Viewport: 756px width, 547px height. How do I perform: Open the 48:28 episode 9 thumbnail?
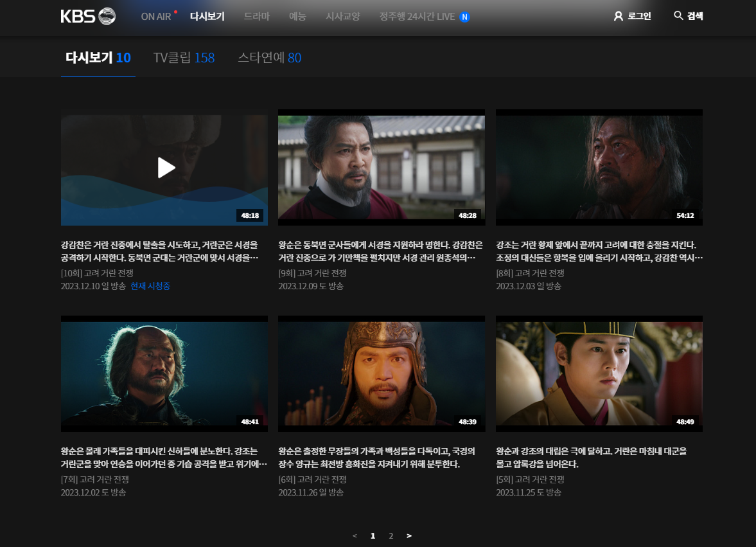coord(382,167)
